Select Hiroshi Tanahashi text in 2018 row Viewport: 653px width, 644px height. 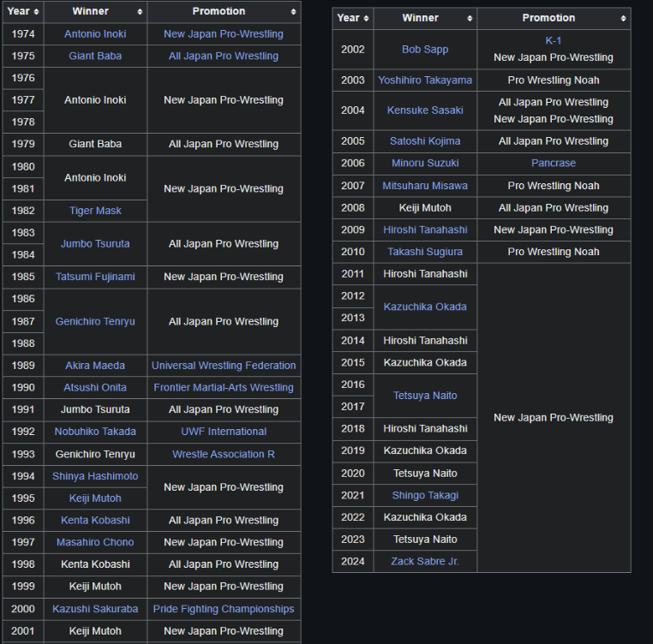pos(425,429)
